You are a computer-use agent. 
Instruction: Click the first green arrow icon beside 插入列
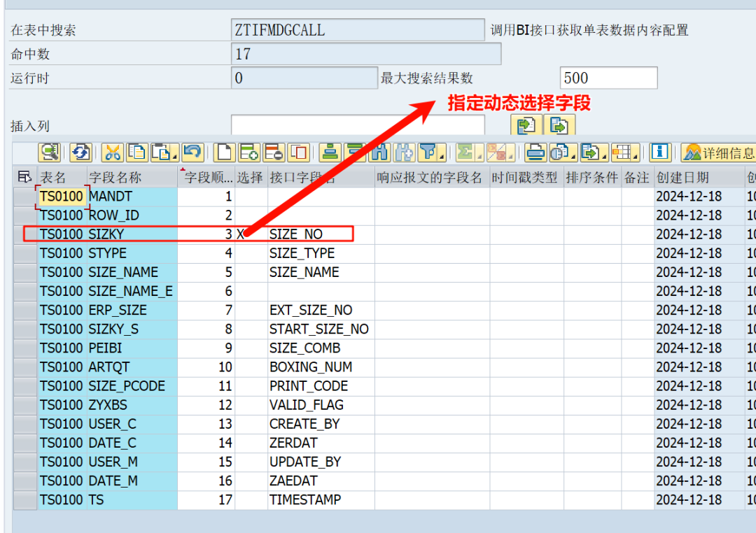[x=526, y=125]
